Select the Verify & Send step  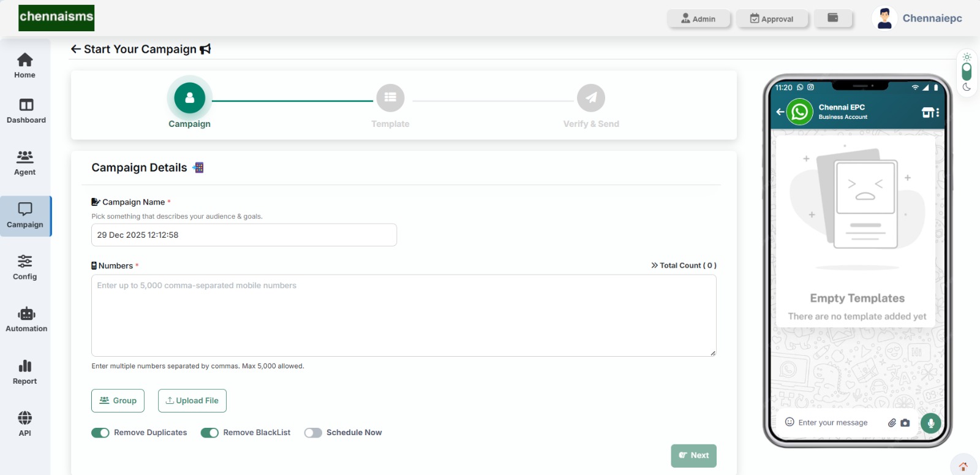590,98
